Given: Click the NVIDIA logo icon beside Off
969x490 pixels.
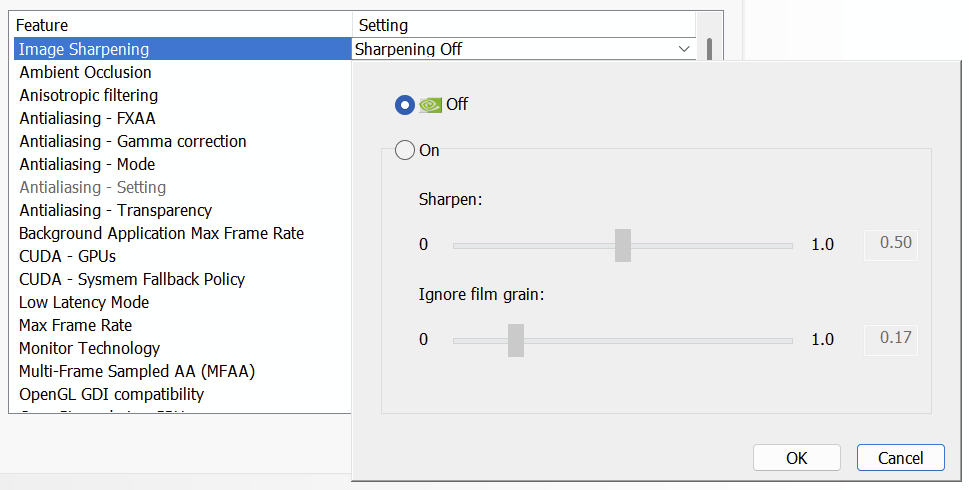Looking at the screenshot, I should [430, 105].
